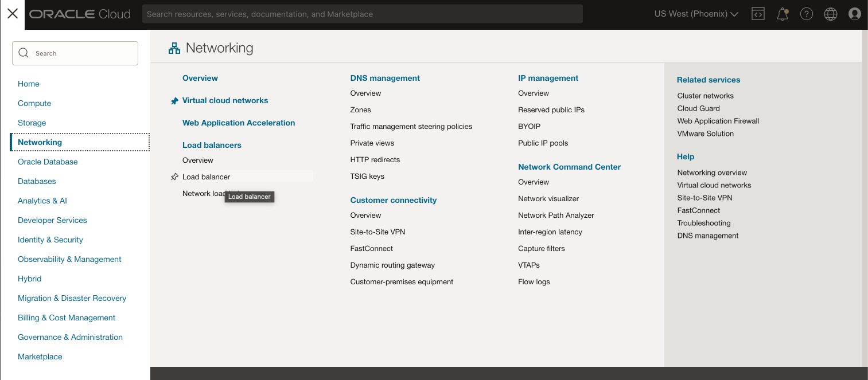The image size is (868, 380).
Task: Open the US West (Phoenix) region dropdown
Action: 695,13
